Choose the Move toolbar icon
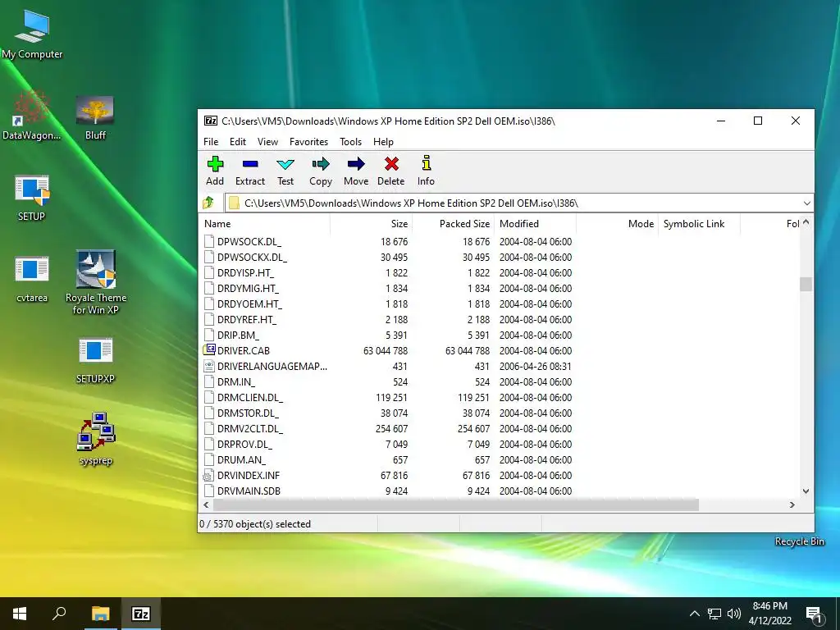The height and width of the screenshot is (630, 840). pyautogui.click(x=356, y=171)
